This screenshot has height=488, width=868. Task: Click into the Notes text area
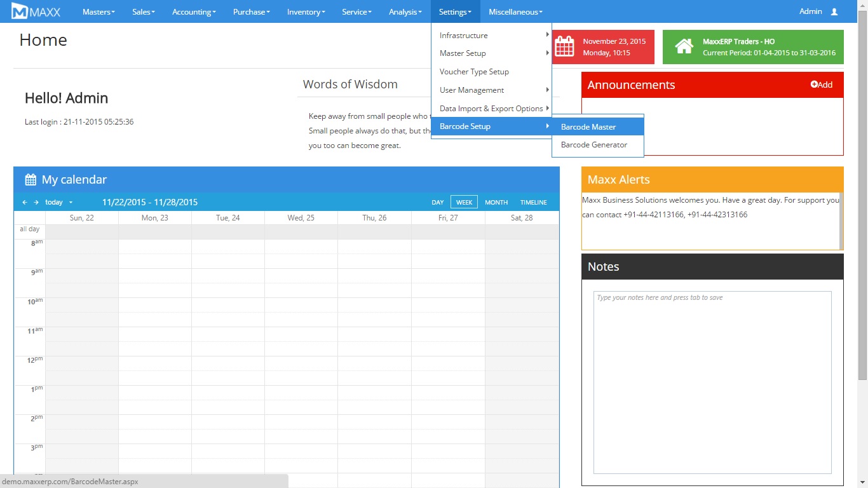[x=712, y=381]
